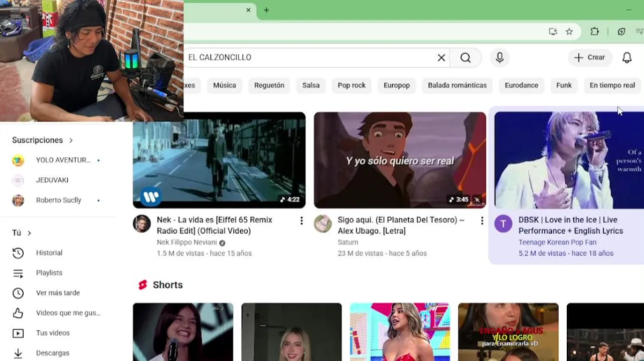644x361 pixels.
Task: Open a new browser tab
Action: coord(266,10)
